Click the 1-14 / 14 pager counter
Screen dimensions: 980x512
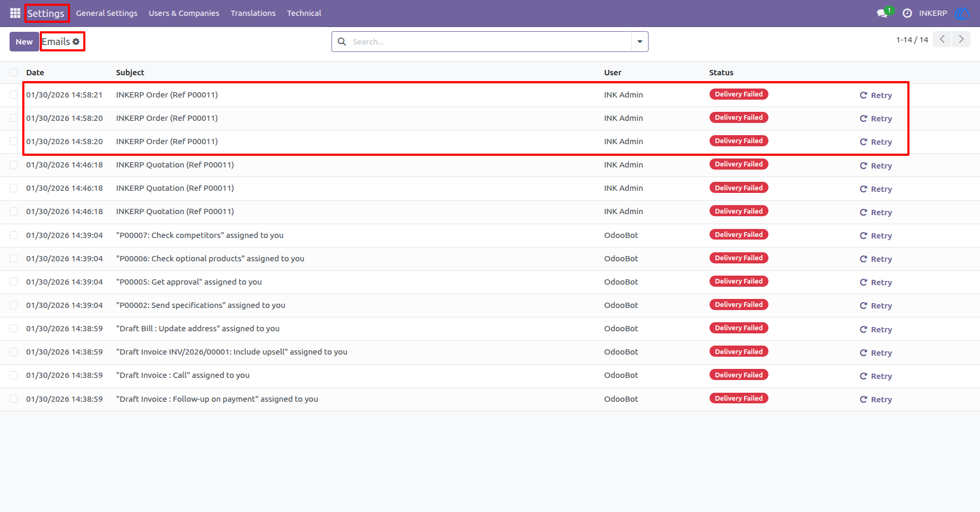pyautogui.click(x=912, y=40)
